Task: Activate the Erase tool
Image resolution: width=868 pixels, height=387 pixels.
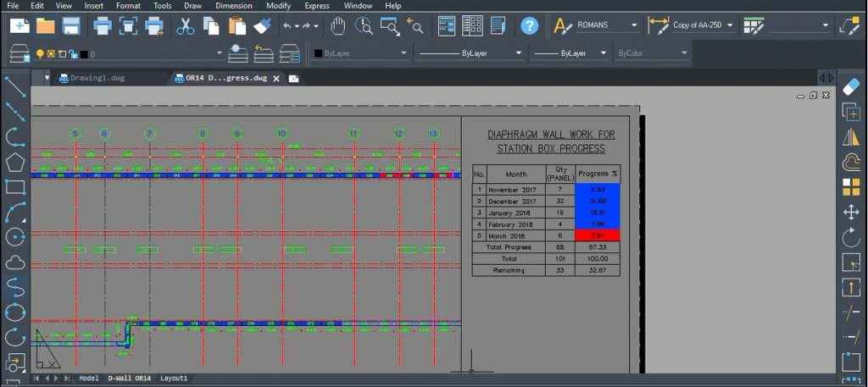Action: [x=851, y=87]
